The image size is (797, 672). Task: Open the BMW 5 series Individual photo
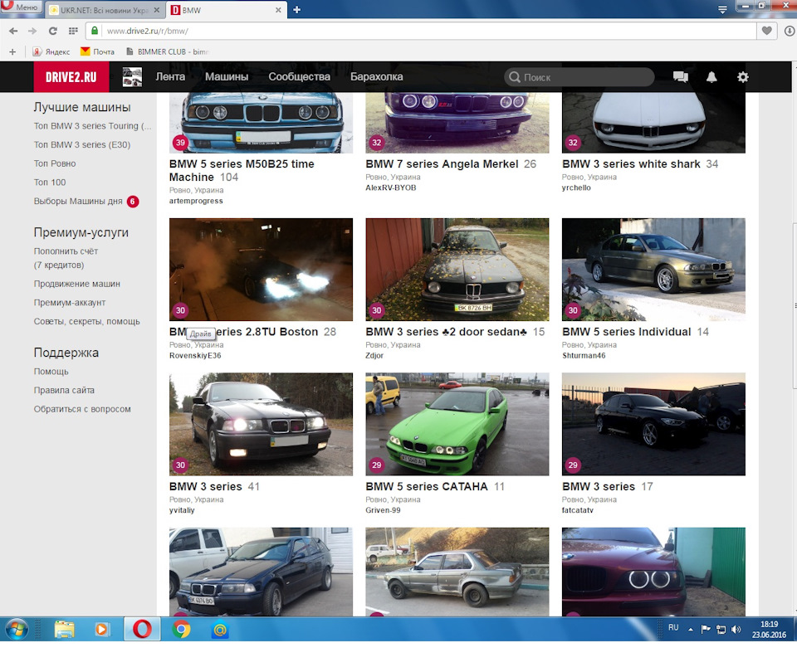(x=653, y=270)
